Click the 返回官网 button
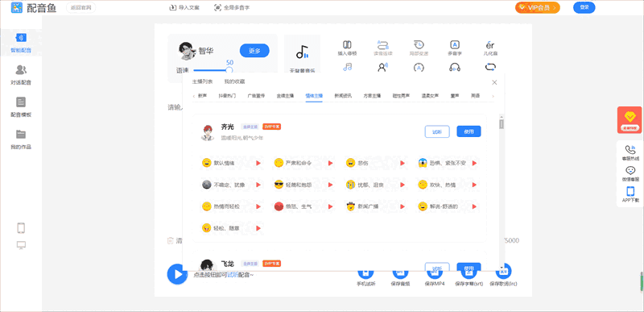The image size is (644, 312). click(x=81, y=8)
